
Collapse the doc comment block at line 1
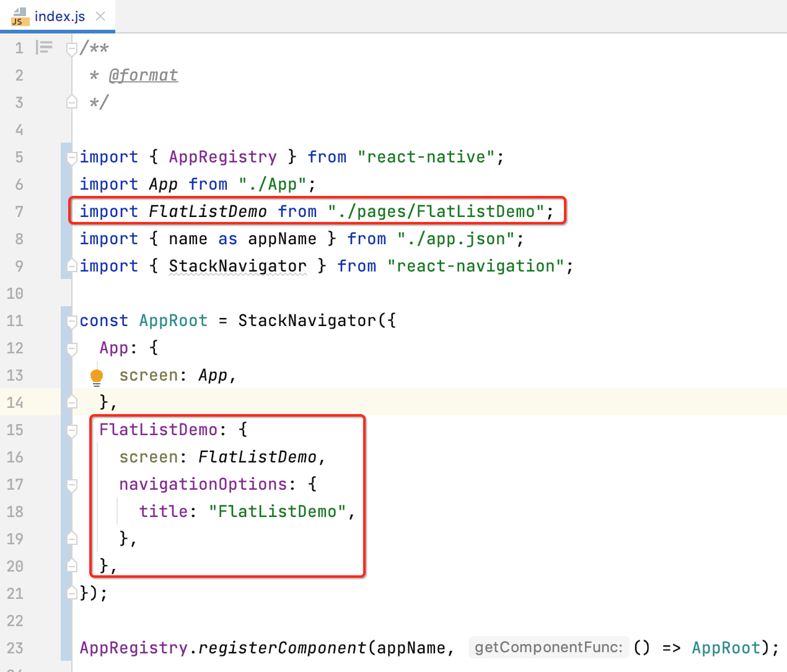(x=72, y=48)
